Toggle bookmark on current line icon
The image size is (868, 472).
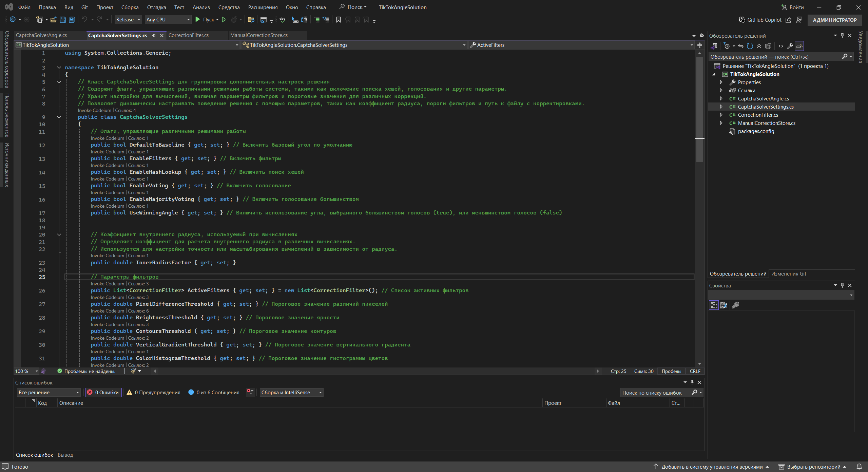[338, 20]
